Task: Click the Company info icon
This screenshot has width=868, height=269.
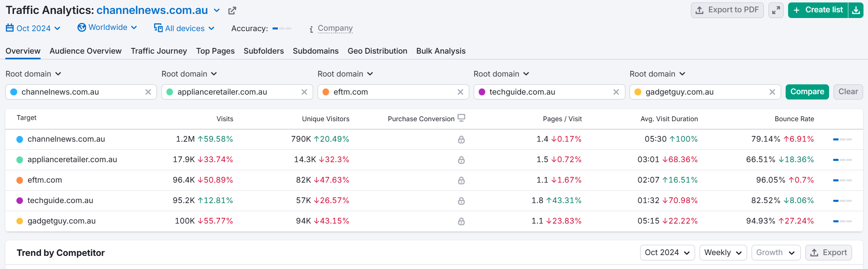Action: 311,29
